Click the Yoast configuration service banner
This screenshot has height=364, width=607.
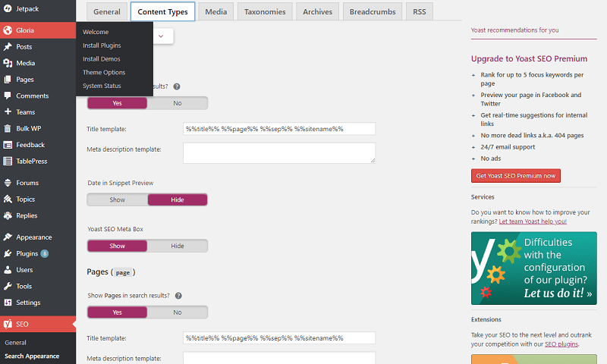pyautogui.click(x=534, y=268)
